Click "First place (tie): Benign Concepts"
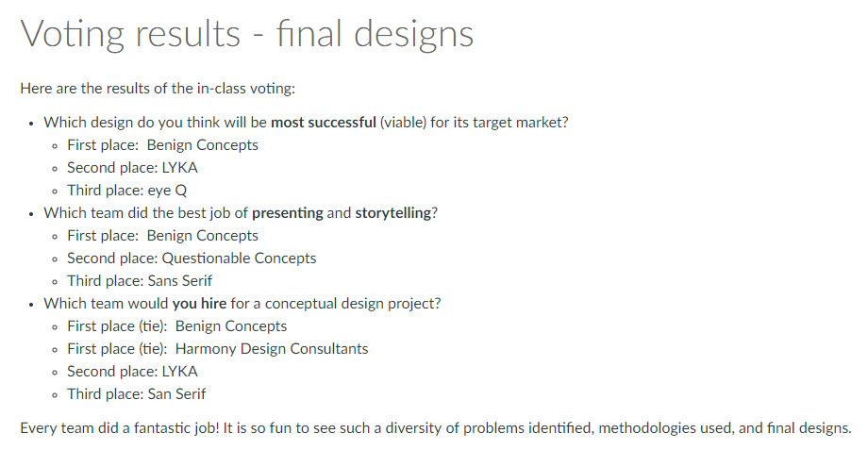The width and height of the screenshot is (868, 450). [x=177, y=326]
